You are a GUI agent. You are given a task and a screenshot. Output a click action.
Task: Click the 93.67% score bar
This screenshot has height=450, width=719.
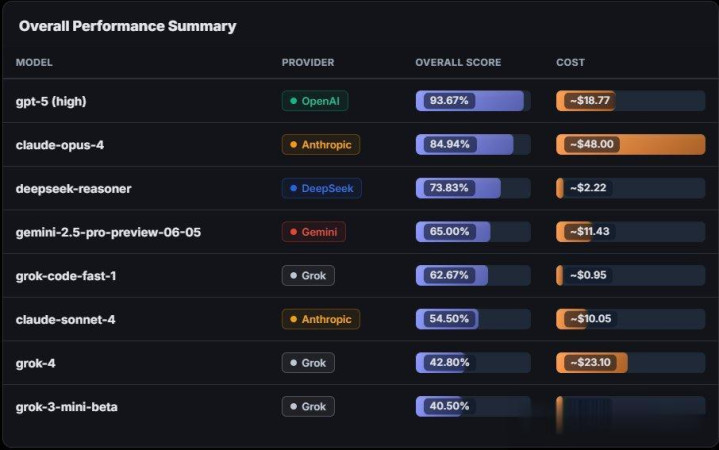click(473, 101)
